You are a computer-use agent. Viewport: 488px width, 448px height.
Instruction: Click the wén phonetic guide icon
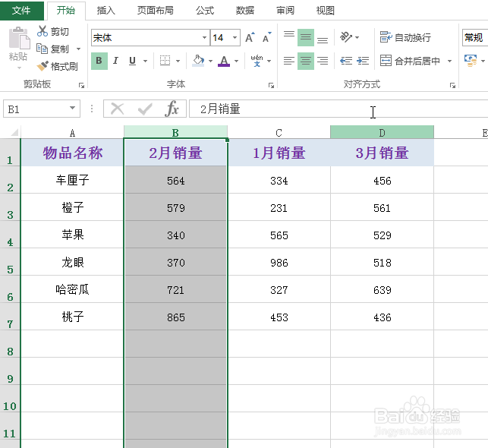click(257, 61)
